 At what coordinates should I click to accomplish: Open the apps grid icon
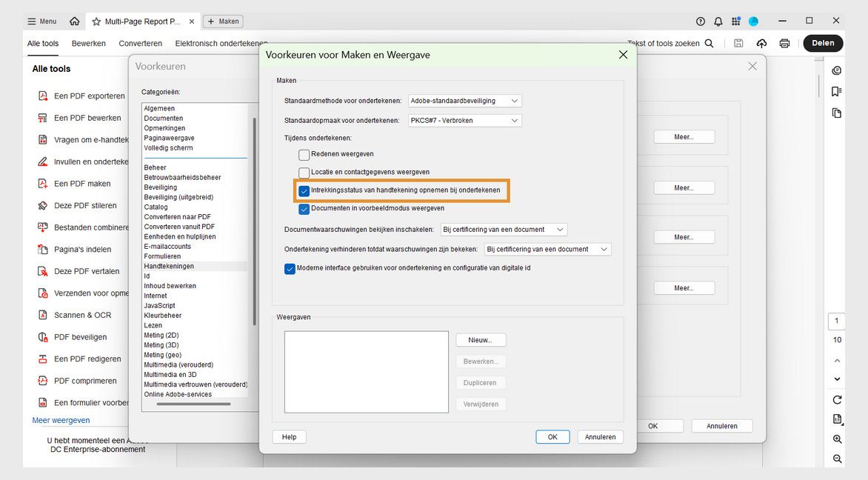click(735, 21)
